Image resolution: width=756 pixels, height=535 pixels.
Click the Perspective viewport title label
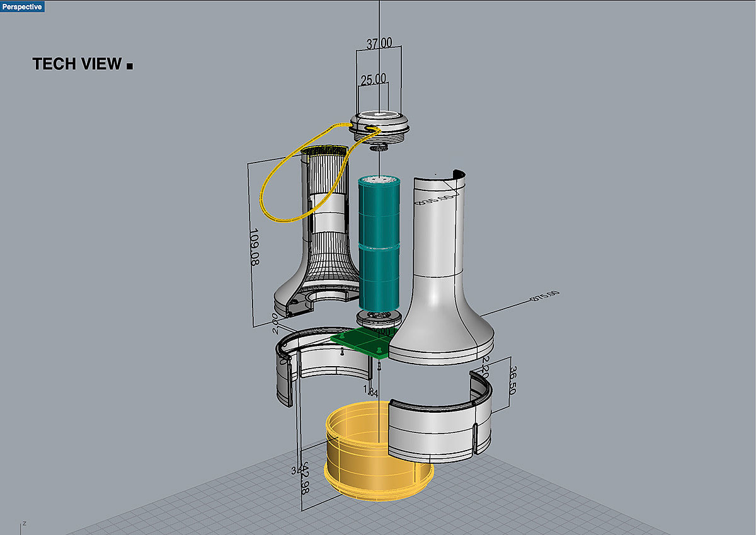[22, 6]
